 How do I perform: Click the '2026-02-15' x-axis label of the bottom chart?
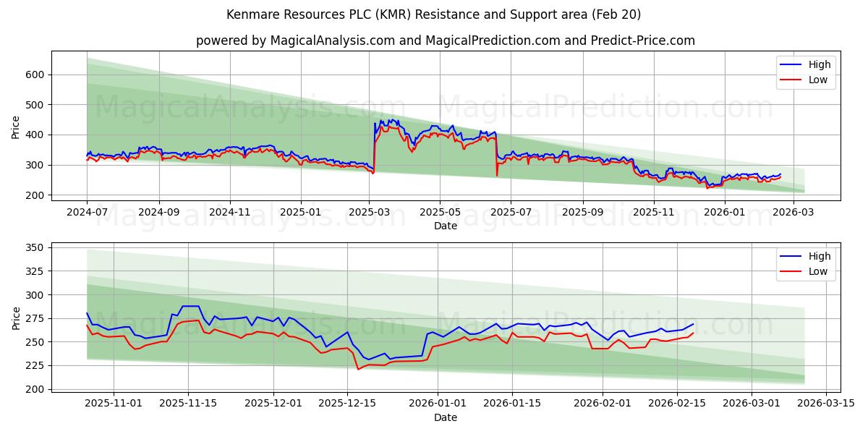(x=678, y=404)
